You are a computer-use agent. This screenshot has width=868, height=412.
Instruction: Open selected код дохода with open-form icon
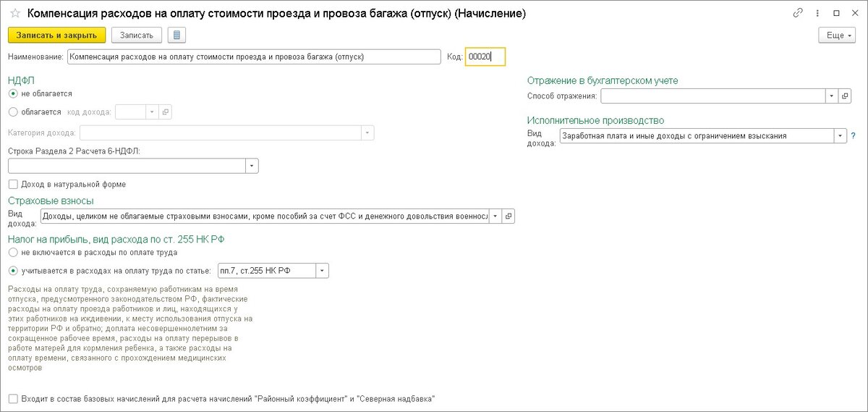pyautogui.click(x=165, y=112)
